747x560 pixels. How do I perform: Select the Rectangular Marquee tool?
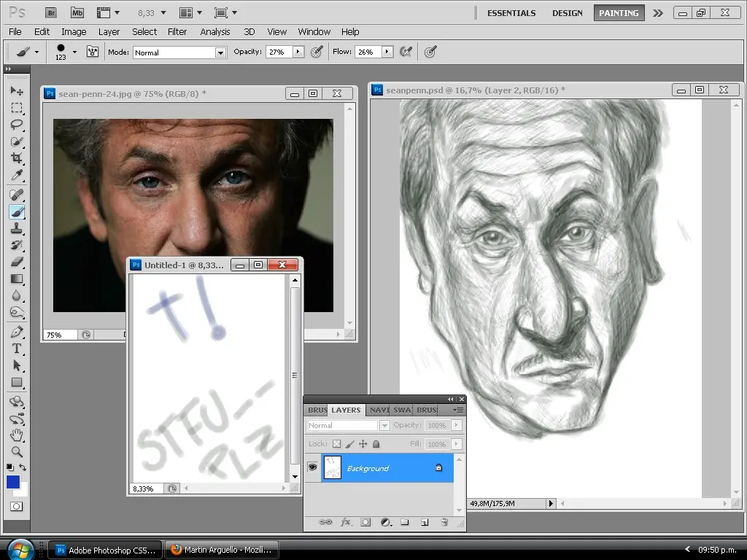pos(17,108)
